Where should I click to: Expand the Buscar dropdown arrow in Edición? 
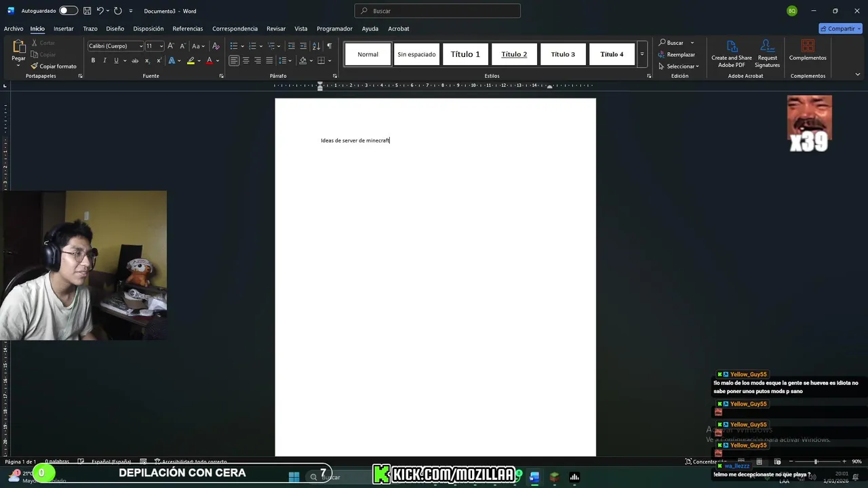(692, 43)
